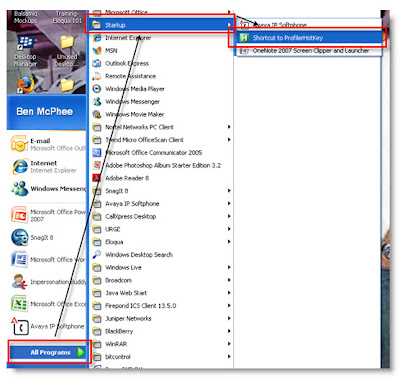Open the Windows Media Player icon
Image resolution: width=400 pixels, height=378 pixels.
pyautogui.click(x=97, y=89)
